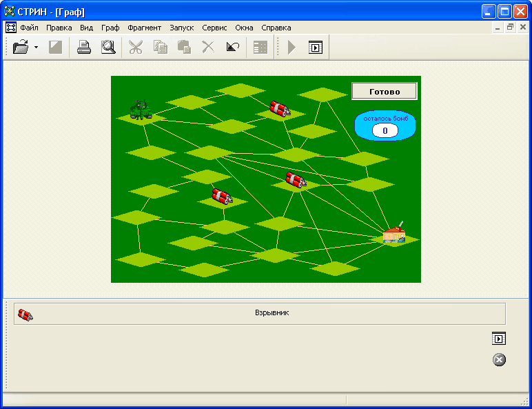Minimize the inner Граф document window
The height and width of the screenshot is (409, 532).
pyautogui.click(x=498, y=28)
